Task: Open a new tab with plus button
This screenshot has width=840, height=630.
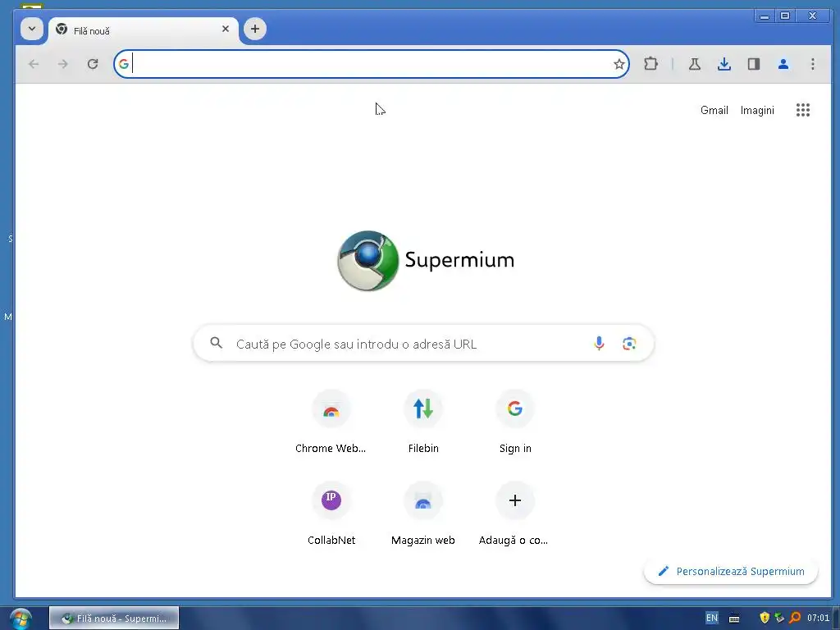Action: [x=255, y=29]
